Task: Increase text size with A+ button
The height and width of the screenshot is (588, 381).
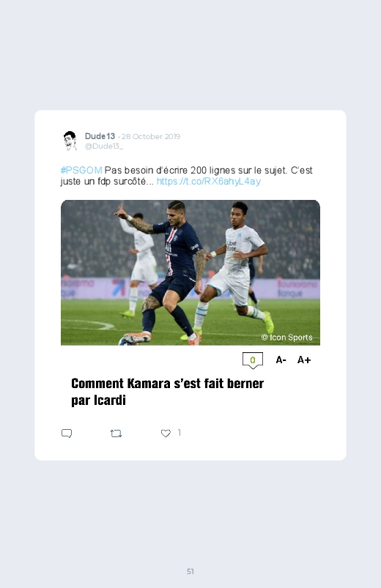Action: [x=304, y=360]
